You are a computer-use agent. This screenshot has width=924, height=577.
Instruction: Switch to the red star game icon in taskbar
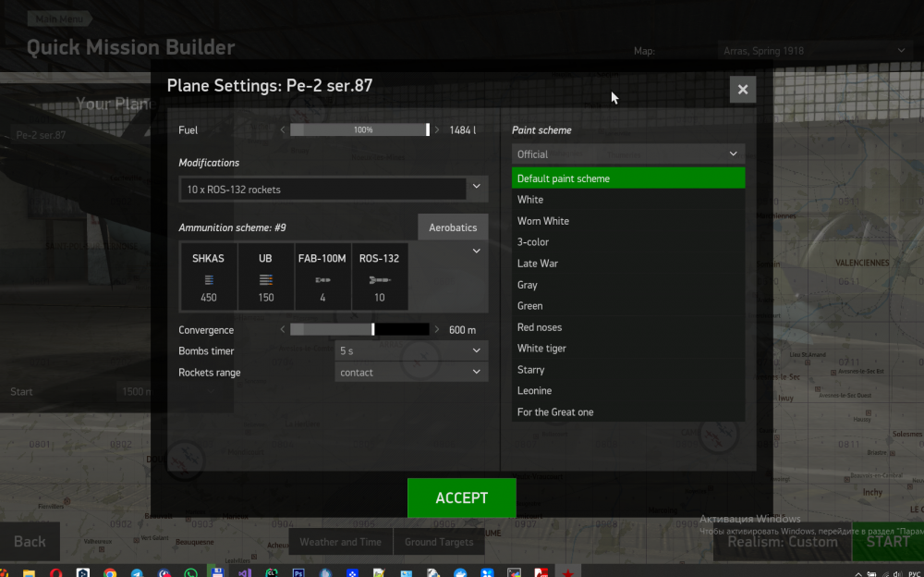coord(567,573)
